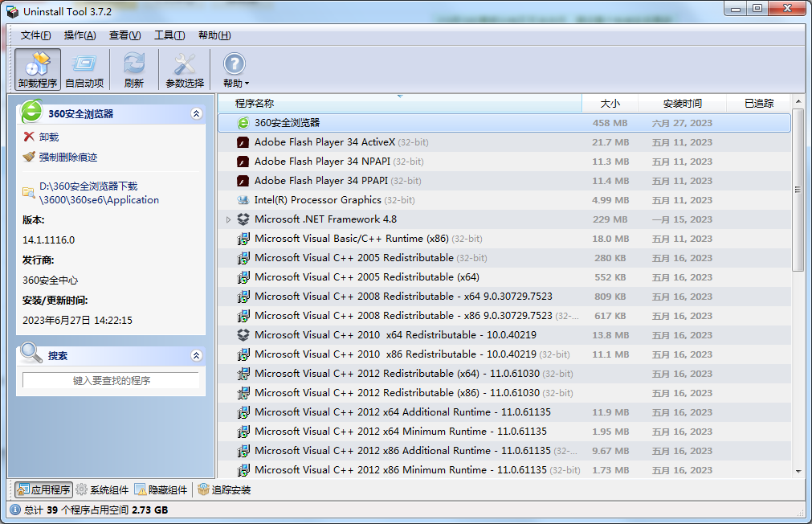Click the vertical scrollbar thumb
Viewport: 812px width, 524px height.
tap(798, 190)
